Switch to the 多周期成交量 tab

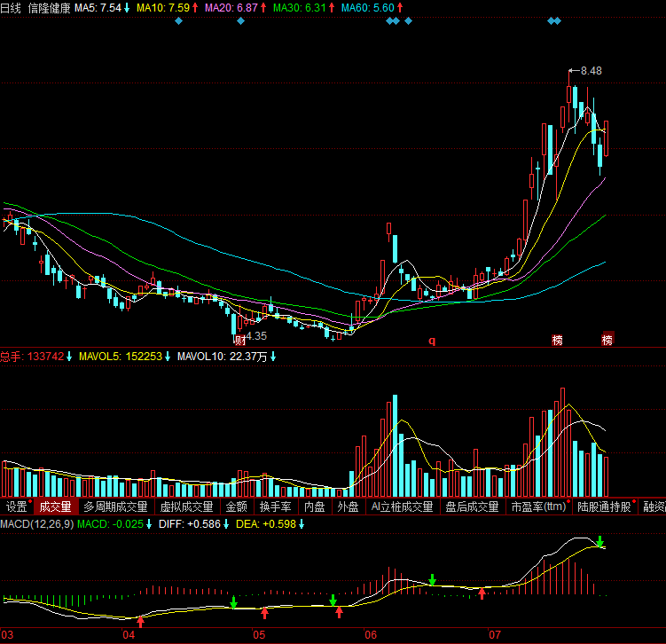point(115,507)
